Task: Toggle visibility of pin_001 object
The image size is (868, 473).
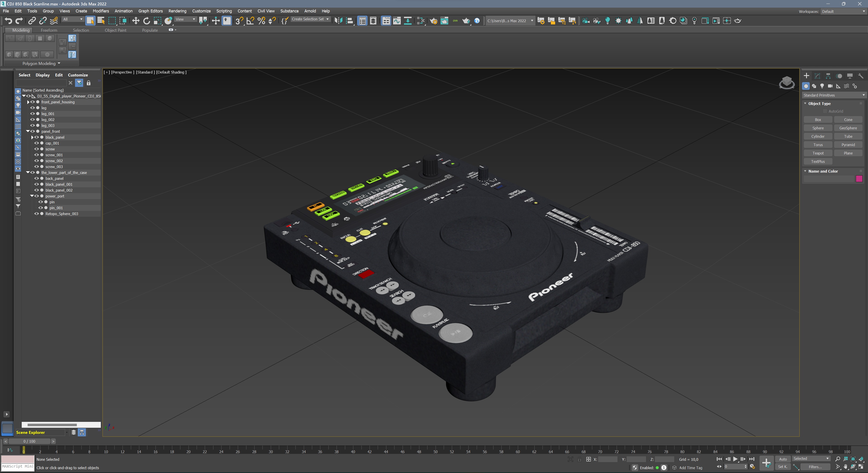Action: pos(40,208)
